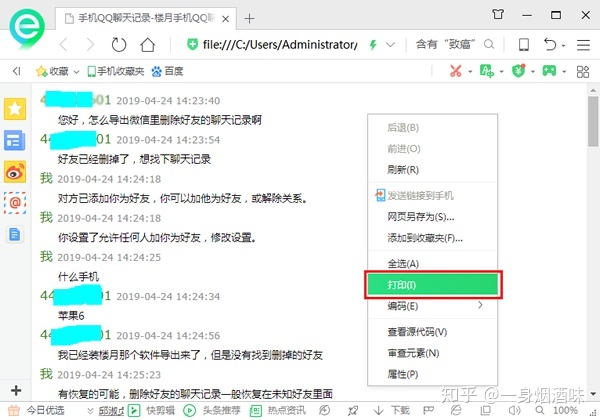Open the skin shirt icon in title bar
This screenshot has width=600, height=420.
[498, 15]
